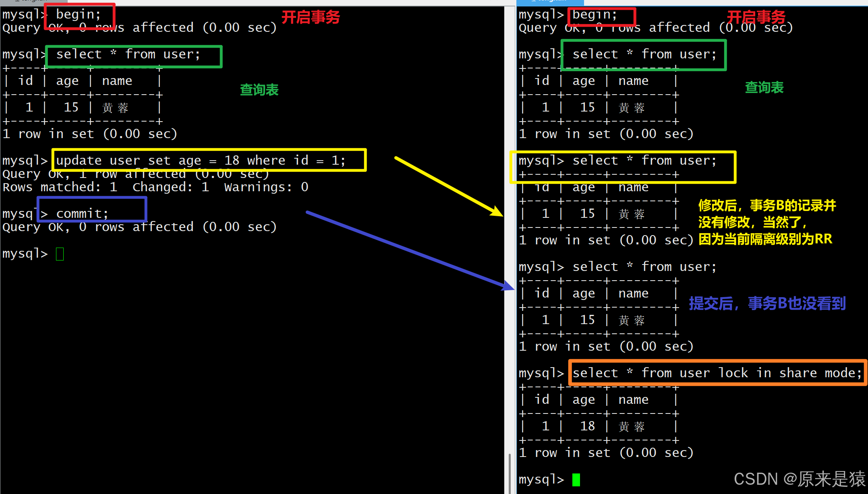Click begin; command in left terminal
This screenshot has width=868, height=494.
click(x=78, y=14)
